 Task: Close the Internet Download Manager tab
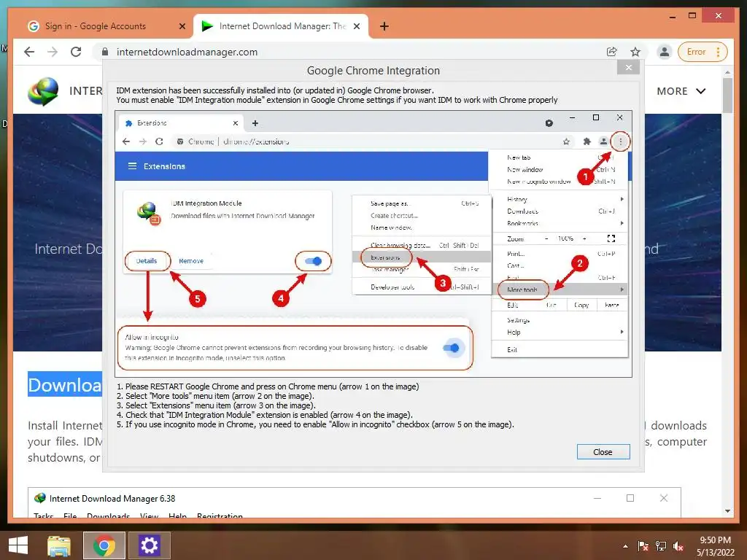point(356,26)
